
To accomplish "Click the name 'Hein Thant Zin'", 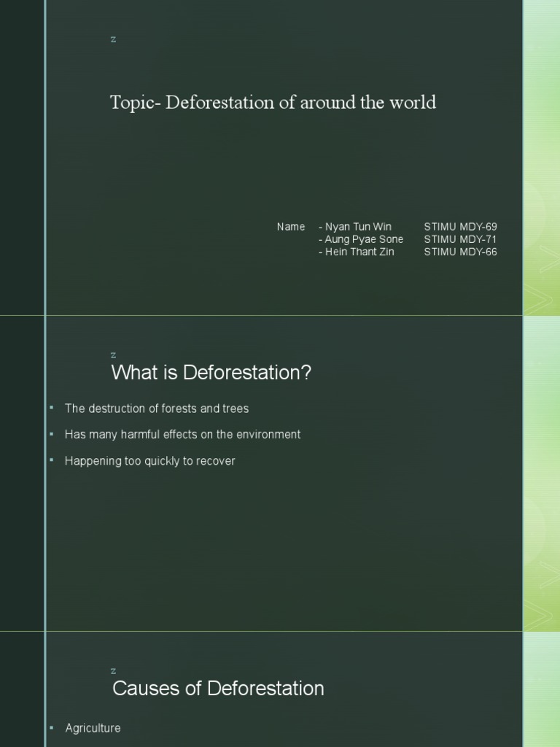I will pos(359,252).
